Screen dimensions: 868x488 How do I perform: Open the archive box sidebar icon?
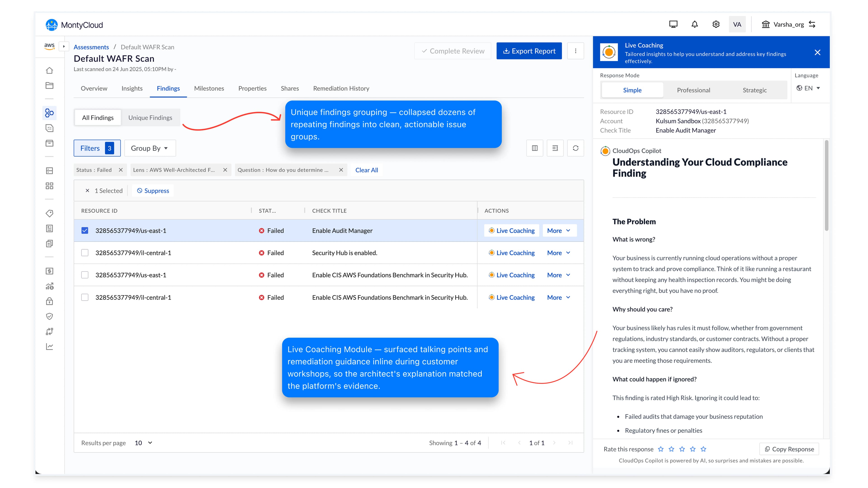pyautogui.click(x=50, y=143)
